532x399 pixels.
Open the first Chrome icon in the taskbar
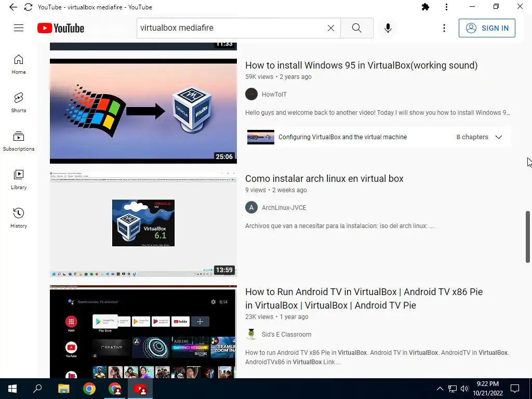(89, 389)
